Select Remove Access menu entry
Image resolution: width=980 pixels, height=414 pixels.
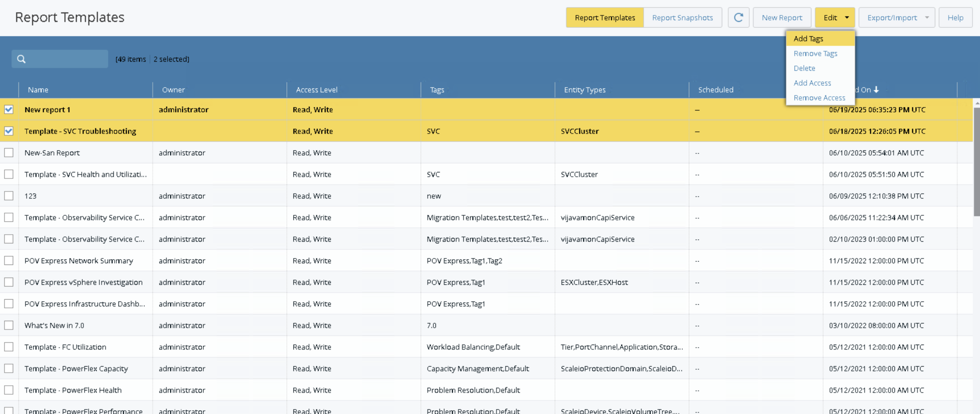coord(820,98)
